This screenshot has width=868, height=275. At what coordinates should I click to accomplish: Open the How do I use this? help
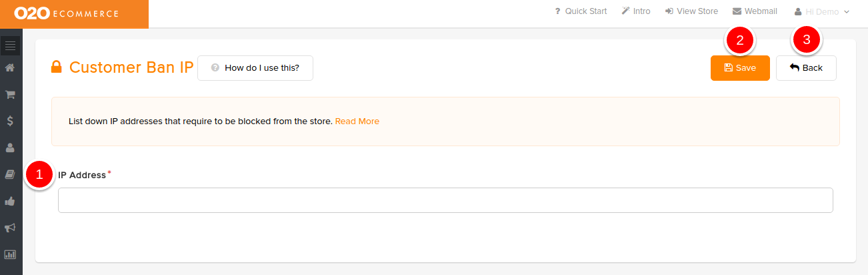[x=255, y=68]
